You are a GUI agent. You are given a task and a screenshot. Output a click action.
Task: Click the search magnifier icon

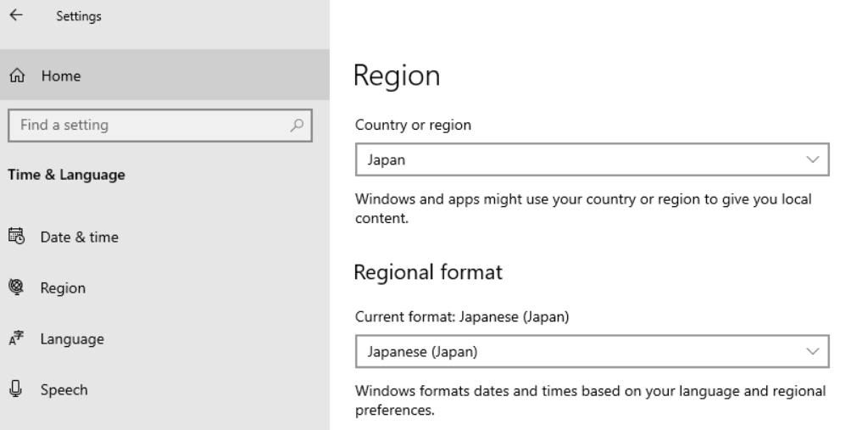[297, 126]
